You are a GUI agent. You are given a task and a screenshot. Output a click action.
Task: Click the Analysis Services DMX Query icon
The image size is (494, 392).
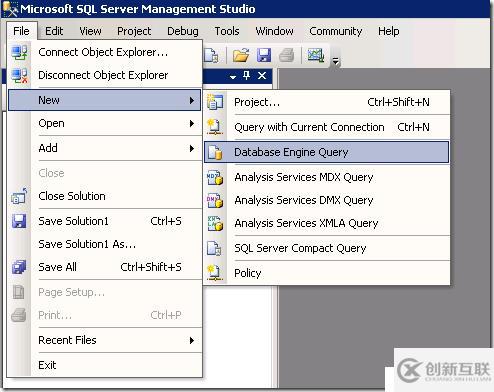click(x=215, y=200)
